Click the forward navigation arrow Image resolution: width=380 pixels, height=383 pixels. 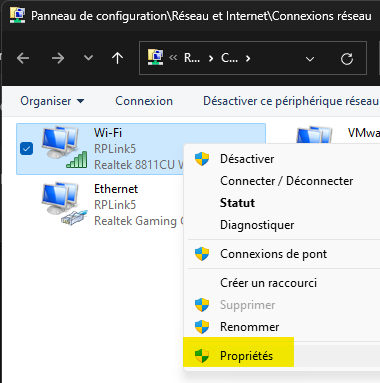click(x=58, y=58)
